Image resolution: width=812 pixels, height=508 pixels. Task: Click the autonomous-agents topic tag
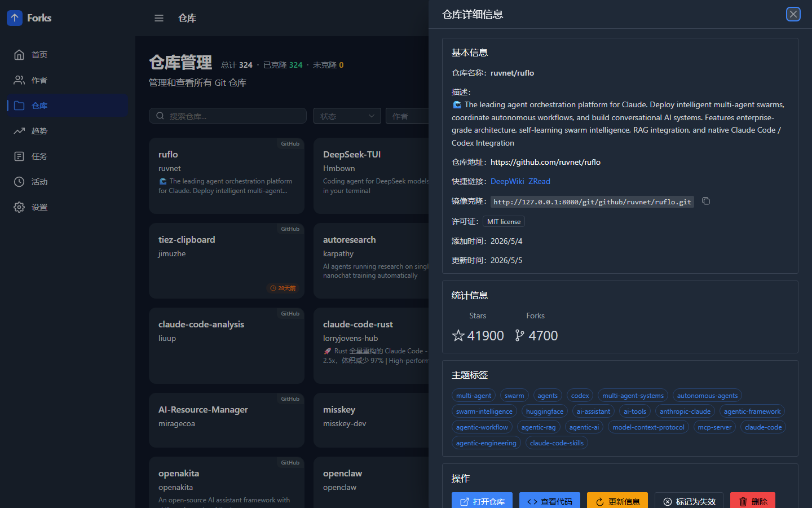(708, 396)
